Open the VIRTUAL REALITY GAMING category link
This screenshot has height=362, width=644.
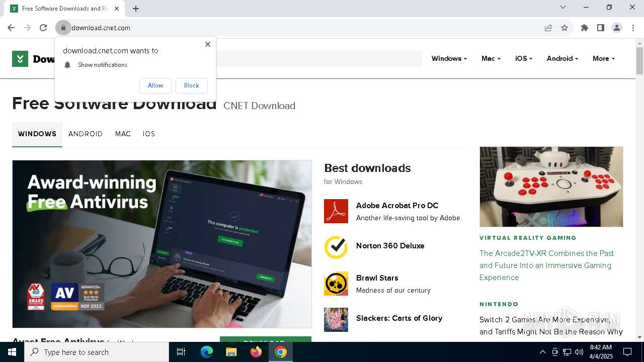(x=528, y=238)
